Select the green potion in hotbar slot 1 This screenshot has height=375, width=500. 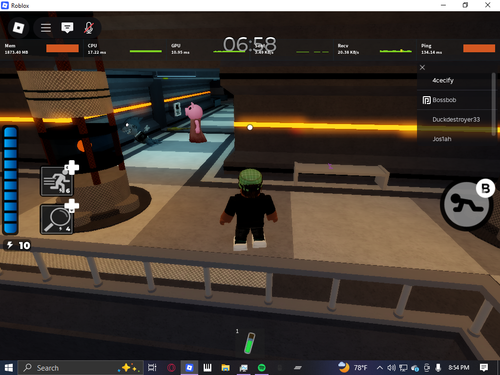249,343
